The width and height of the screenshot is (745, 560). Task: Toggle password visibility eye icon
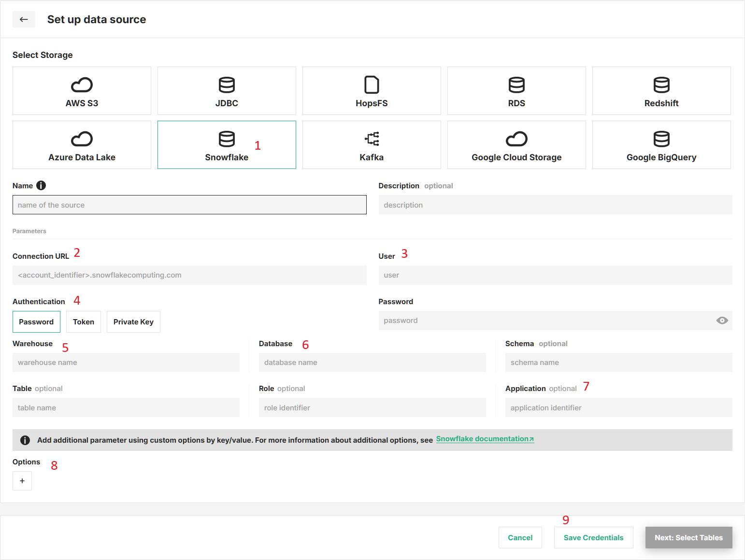722,321
